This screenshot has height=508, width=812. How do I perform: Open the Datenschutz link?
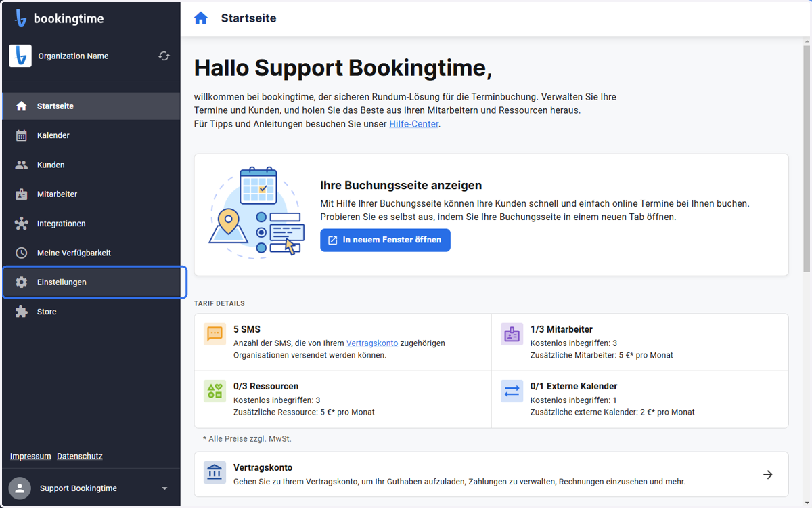[x=80, y=457]
